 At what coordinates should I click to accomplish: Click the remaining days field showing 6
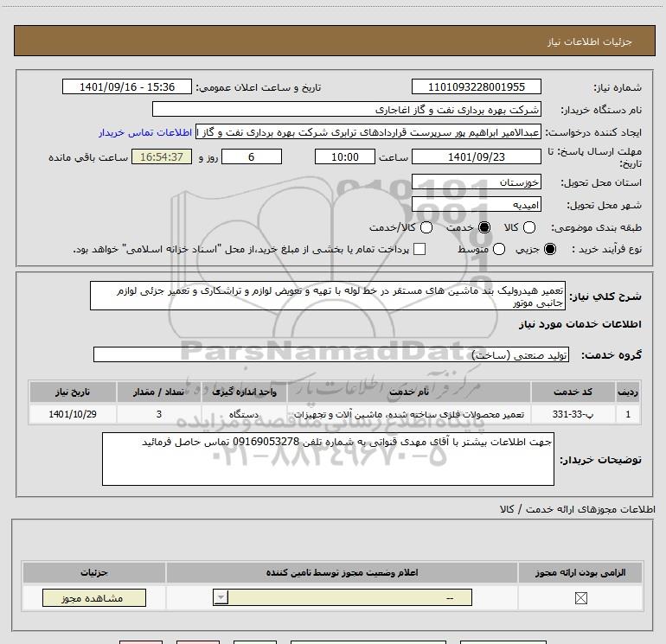click(252, 156)
